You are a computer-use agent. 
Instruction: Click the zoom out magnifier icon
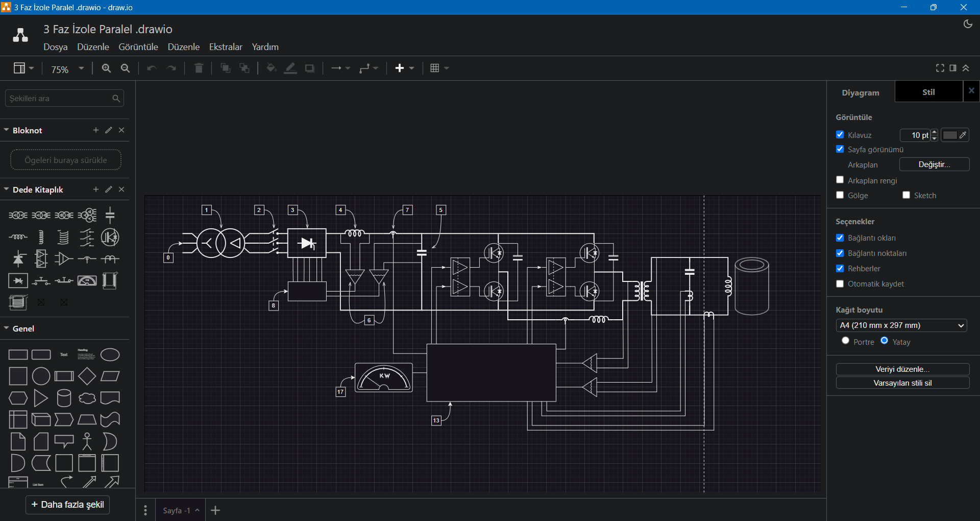(x=125, y=68)
